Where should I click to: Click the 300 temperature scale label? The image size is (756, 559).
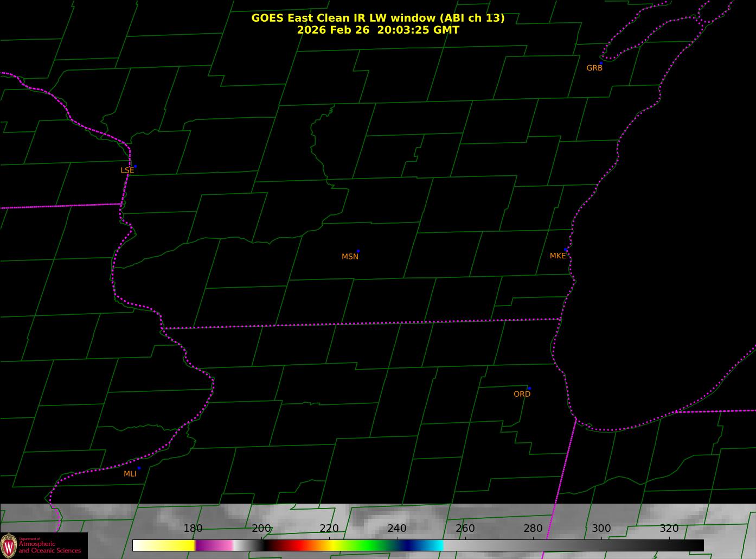601,529
